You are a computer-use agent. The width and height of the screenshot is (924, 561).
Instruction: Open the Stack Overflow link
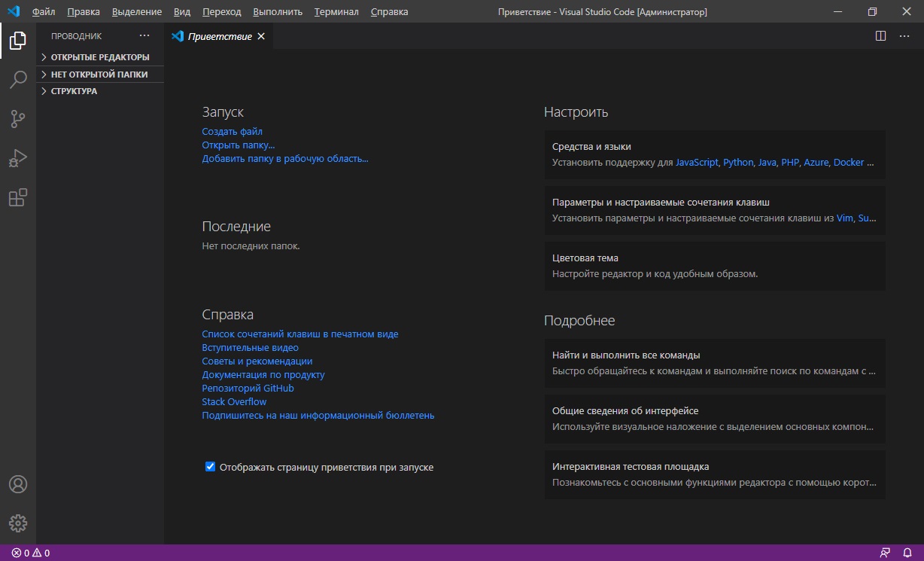[234, 402]
